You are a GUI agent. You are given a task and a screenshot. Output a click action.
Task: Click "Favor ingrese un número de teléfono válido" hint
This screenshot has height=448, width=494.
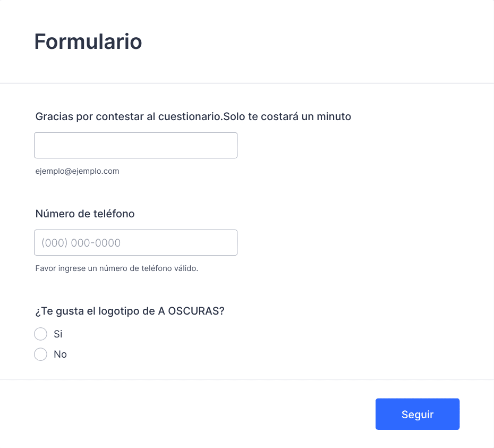tap(116, 268)
